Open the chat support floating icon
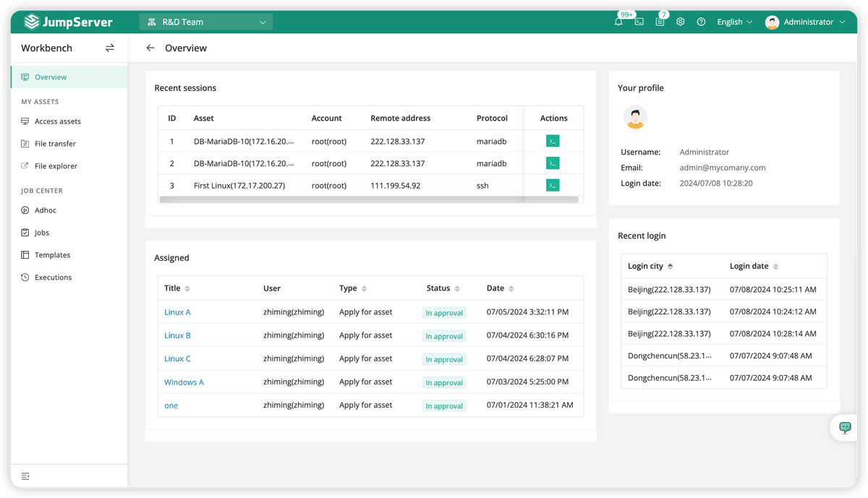Screen dimensions: 868x498 click(845, 427)
